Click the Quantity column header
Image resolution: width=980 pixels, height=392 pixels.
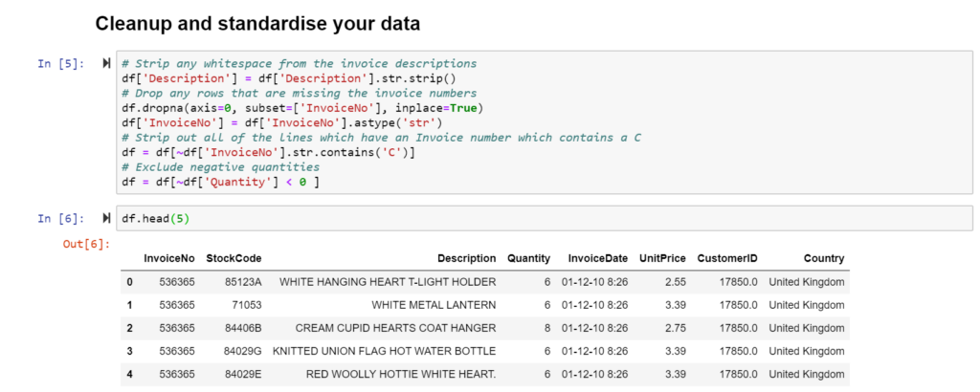(x=528, y=258)
